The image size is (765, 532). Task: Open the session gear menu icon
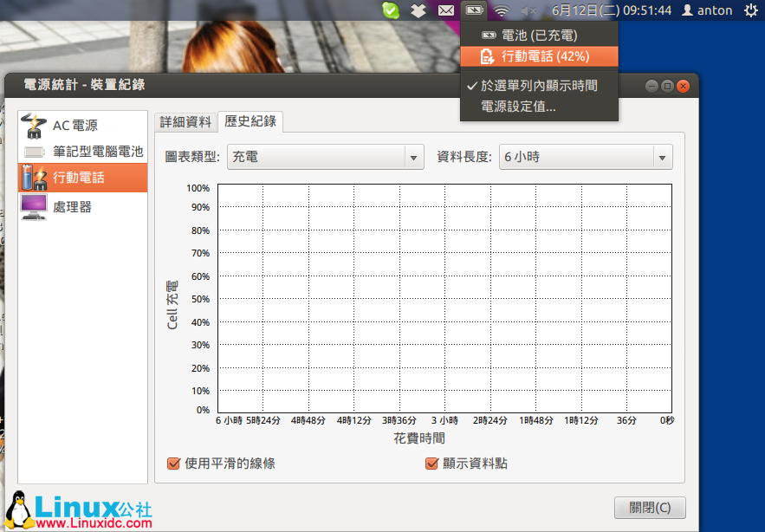pyautogui.click(x=751, y=10)
